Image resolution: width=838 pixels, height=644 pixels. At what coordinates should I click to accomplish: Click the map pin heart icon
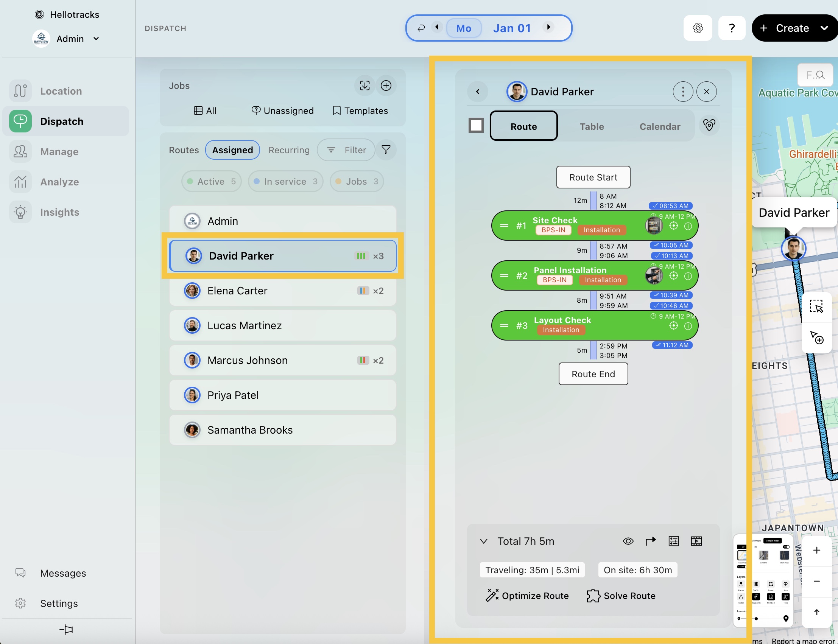coord(709,125)
